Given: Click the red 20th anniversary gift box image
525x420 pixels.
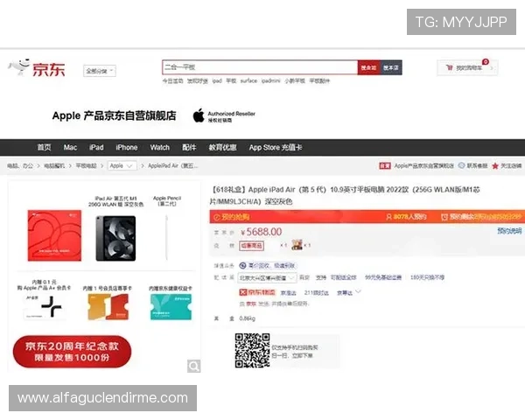Looking at the screenshot, I should pyautogui.click(x=54, y=235).
